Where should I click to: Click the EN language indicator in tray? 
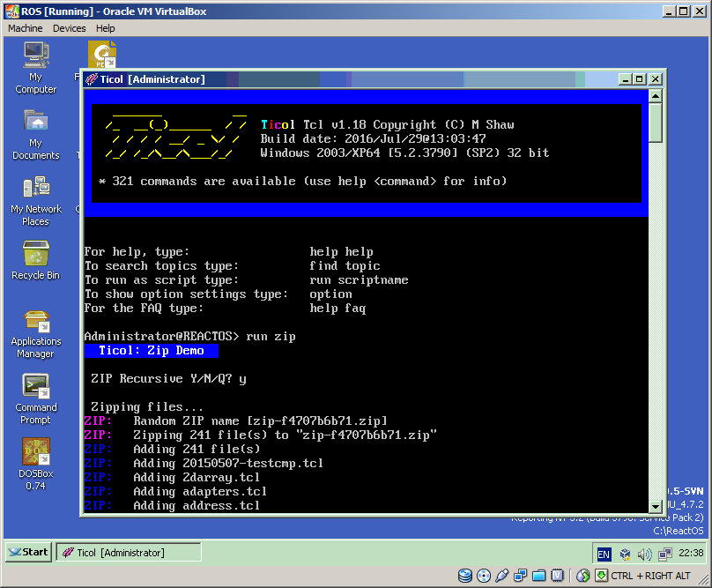tap(604, 554)
